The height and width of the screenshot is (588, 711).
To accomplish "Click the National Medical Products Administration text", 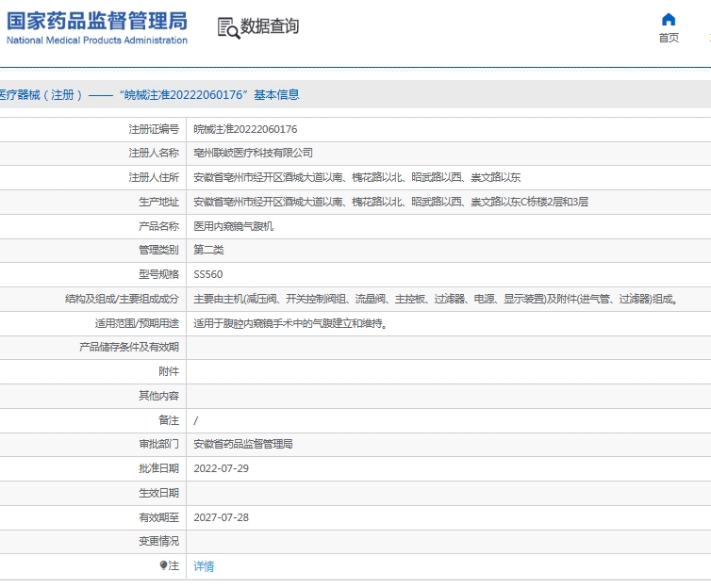I will pos(97,41).
